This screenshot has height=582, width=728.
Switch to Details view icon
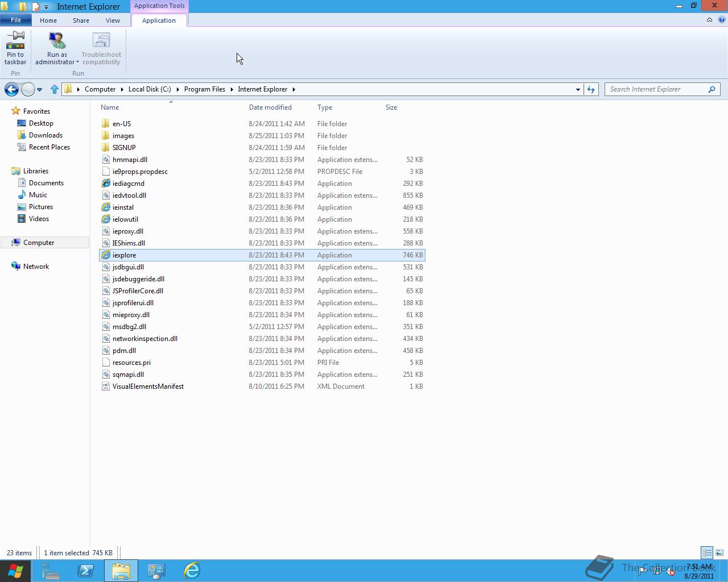click(x=707, y=552)
